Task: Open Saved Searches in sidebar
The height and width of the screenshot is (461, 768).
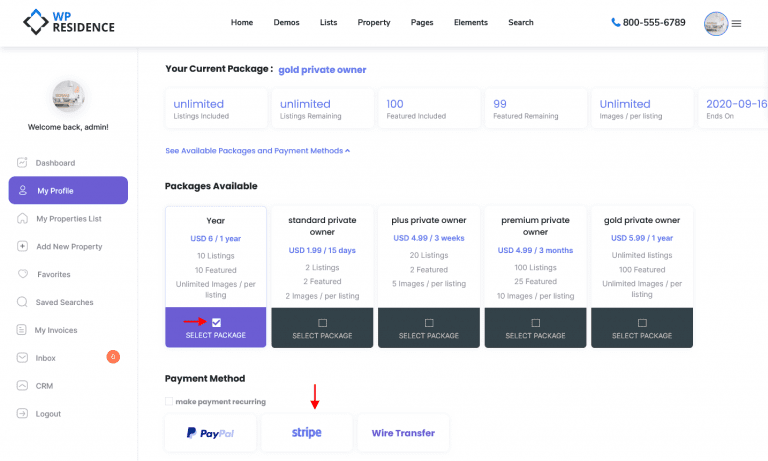Action: 64,302
